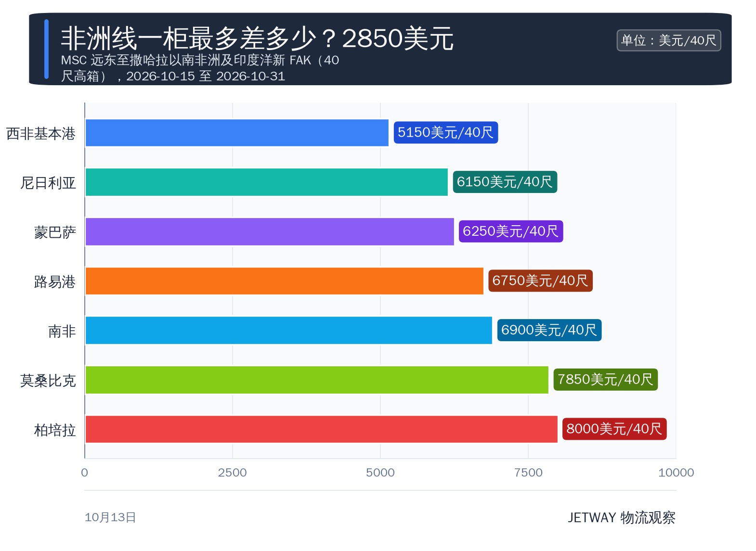Click the 柏培拉 axis label
The width and height of the screenshot is (756, 551).
(55, 430)
